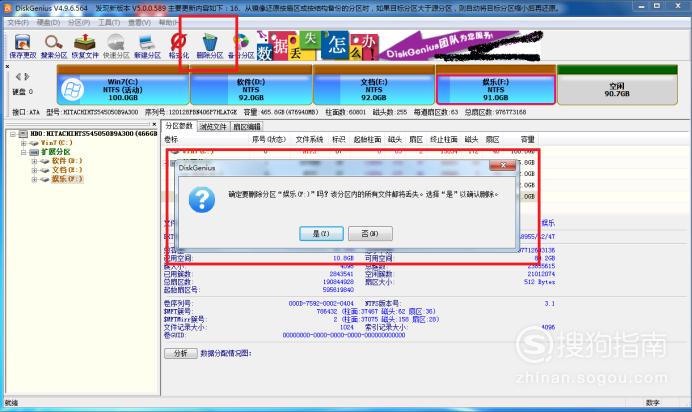Click the drive icon beside 文档(E:) in tree
Viewport: 692px width, 412px height.
pos(45,170)
